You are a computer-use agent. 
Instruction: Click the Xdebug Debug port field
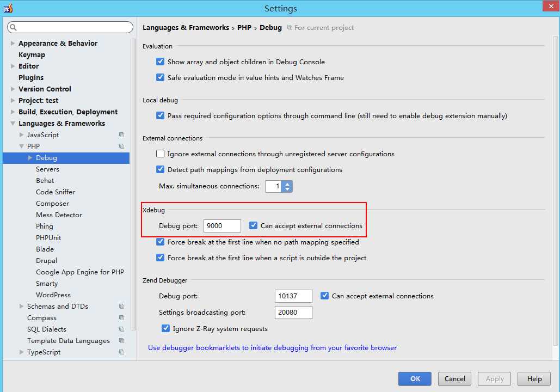click(x=222, y=226)
